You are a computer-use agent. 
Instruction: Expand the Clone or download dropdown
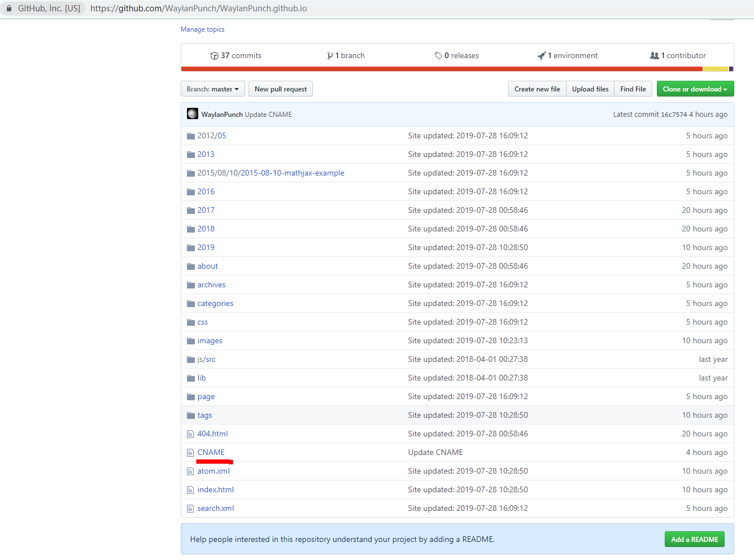[x=695, y=89]
